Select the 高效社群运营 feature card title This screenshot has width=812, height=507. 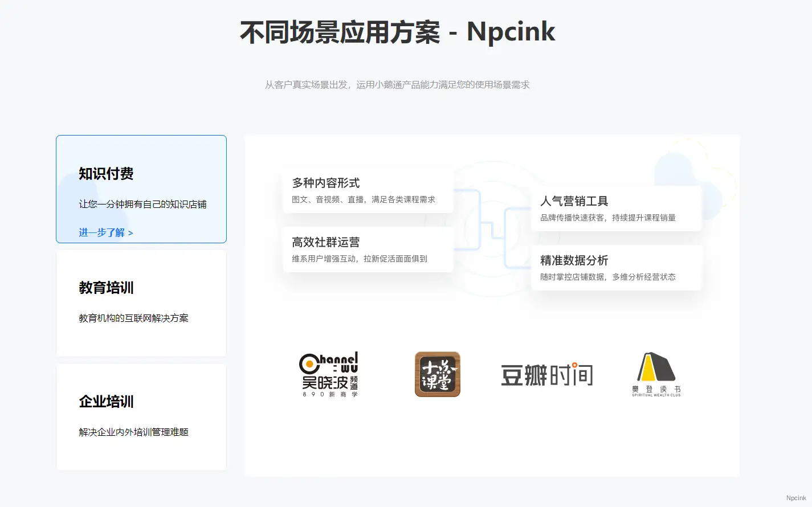326,242
